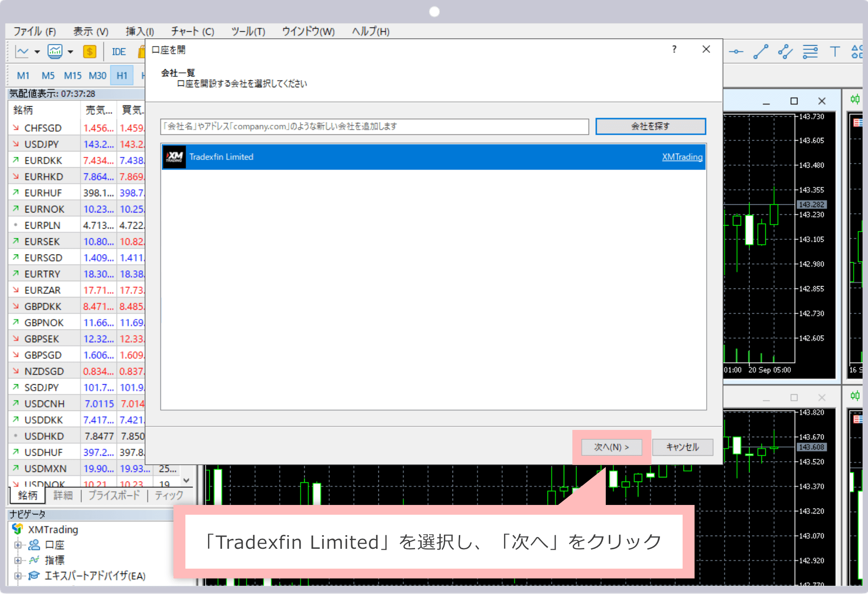Switch to the M5 timeframe

pyautogui.click(x=48, y=75)
